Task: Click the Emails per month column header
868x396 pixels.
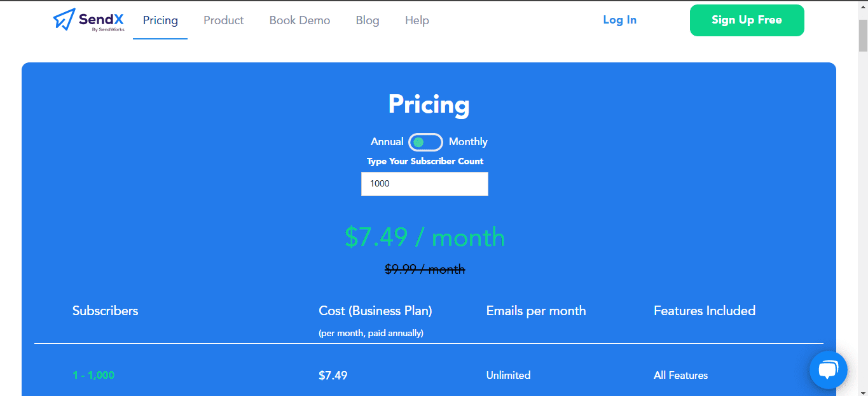Action: click(536, 311)
